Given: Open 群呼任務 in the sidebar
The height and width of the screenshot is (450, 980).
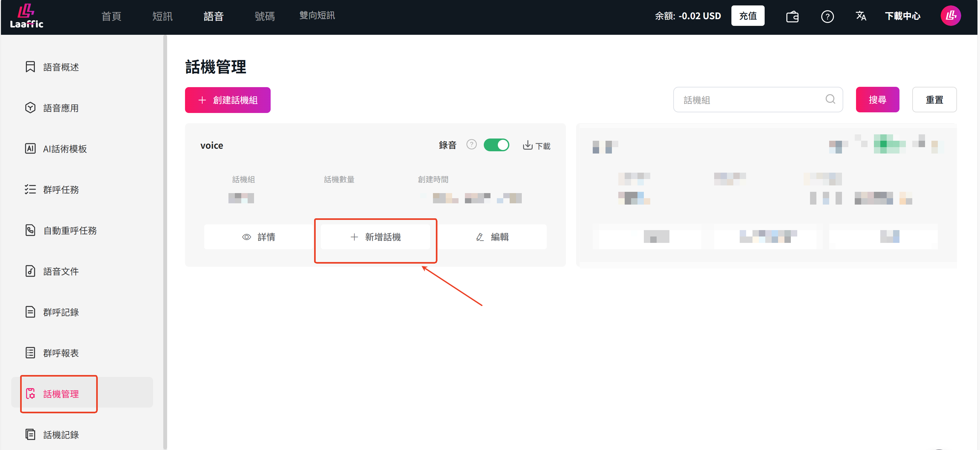Looking at the screenshot, I should point(60,189).
